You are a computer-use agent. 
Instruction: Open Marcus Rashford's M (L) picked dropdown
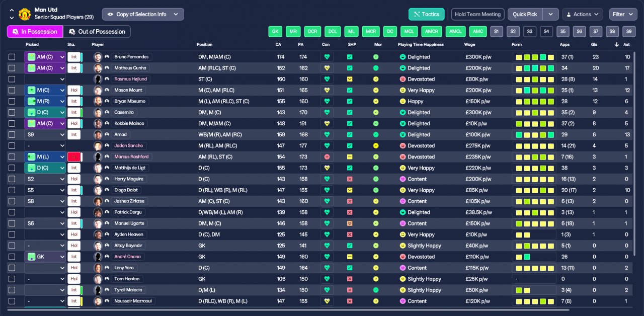45,157
